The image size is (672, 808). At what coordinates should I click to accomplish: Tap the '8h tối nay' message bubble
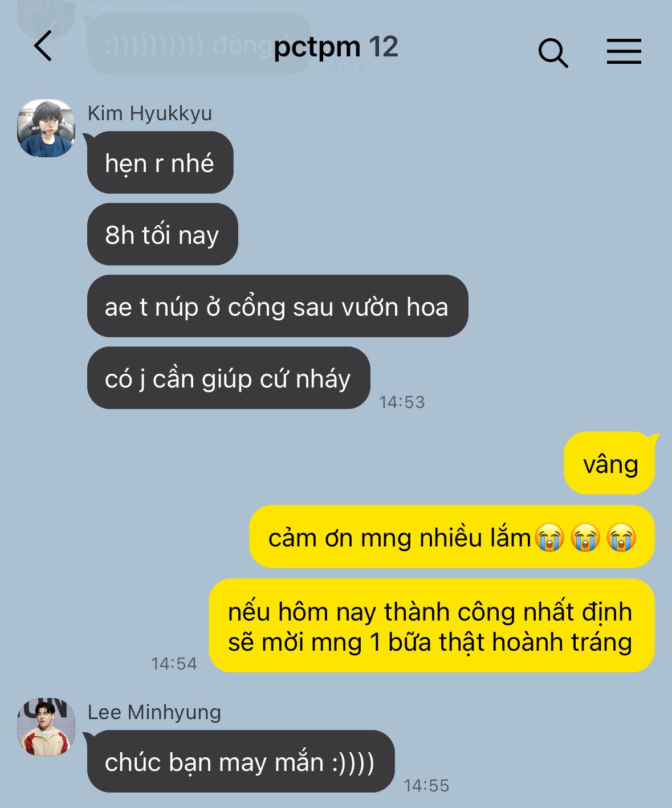[x=162, y=234]
